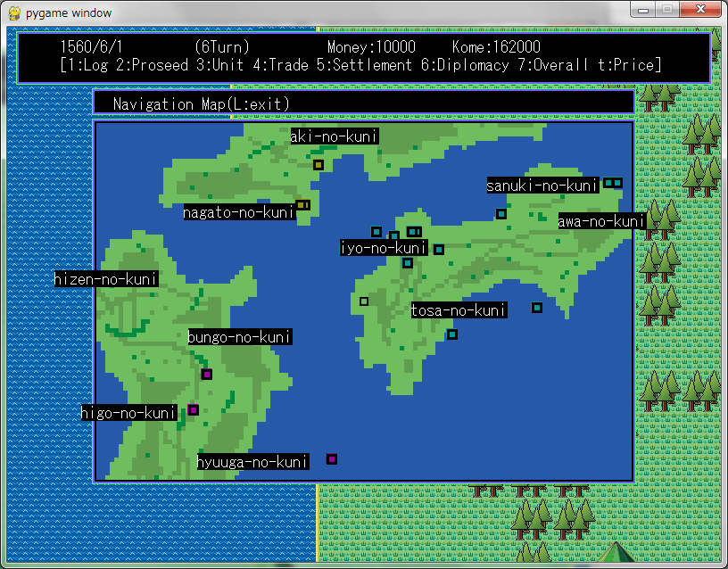Click the awa-no-kuni province label
The image size is (728, 569).
click(601, 221)
